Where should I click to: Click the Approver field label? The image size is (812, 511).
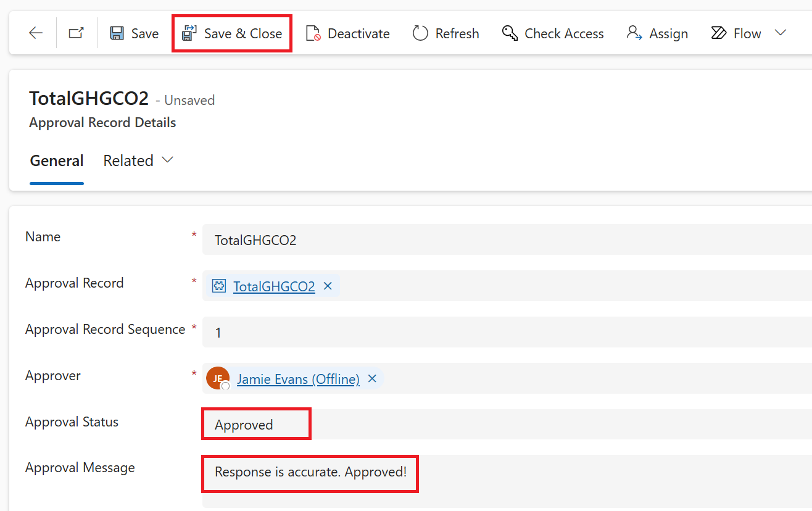[53, 376]
